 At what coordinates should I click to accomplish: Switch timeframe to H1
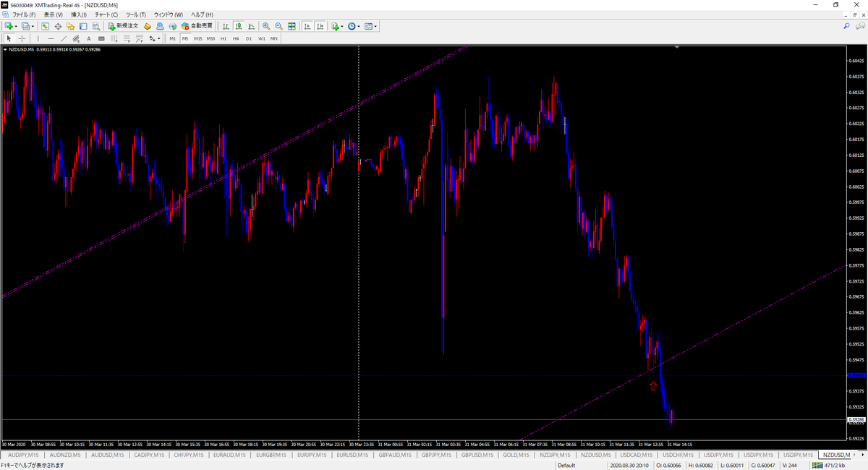point(224,38)
